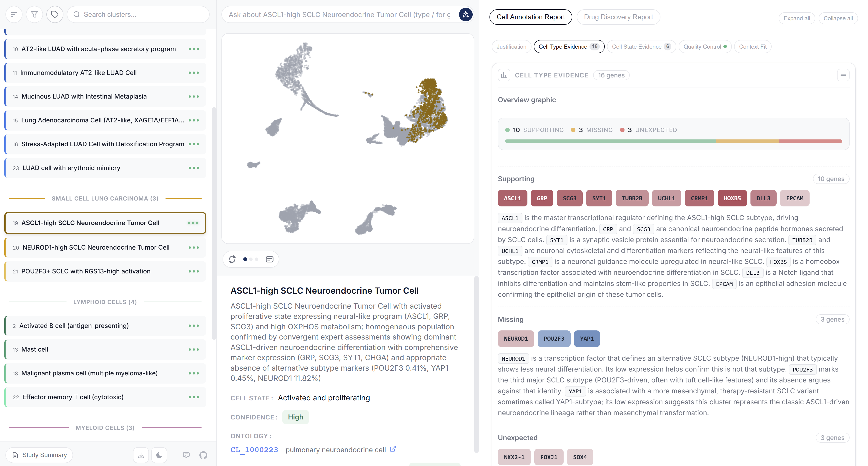Open the Quality Control tab
The image size is (868, 466).
tap(705, 47)
